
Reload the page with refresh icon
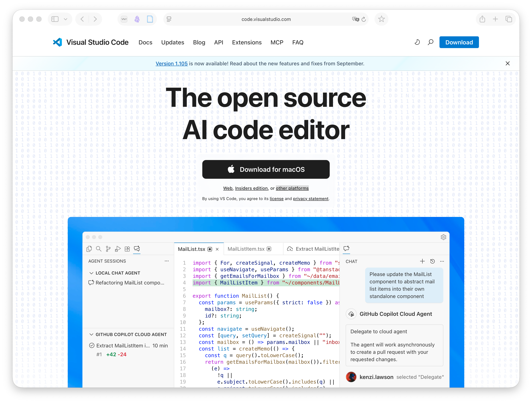coord(364,19)
